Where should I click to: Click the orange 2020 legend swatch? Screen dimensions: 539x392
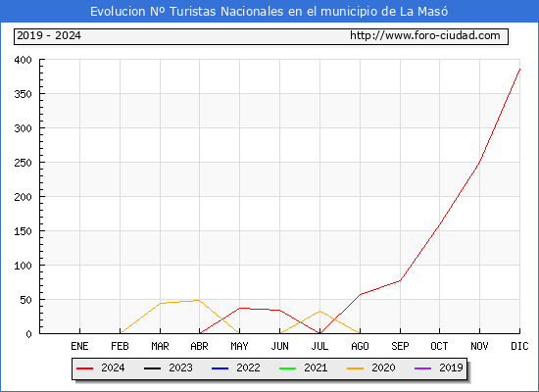[356, 368]
